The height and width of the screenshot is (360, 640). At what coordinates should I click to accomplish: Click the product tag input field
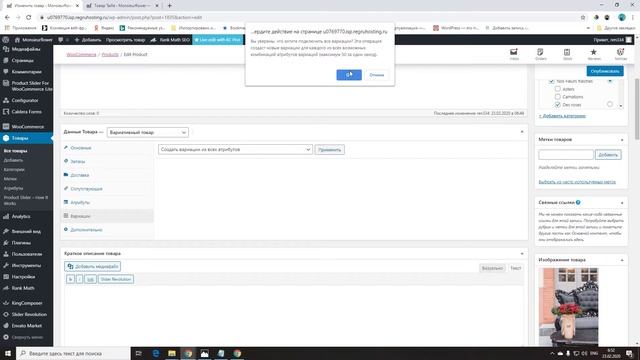click(566, 155)
